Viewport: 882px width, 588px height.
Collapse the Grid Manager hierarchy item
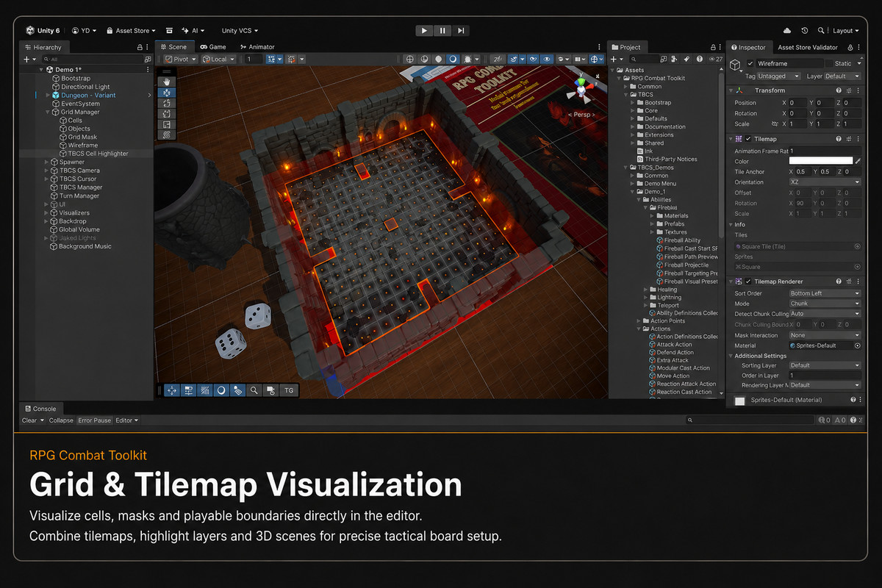click(47, 112)
